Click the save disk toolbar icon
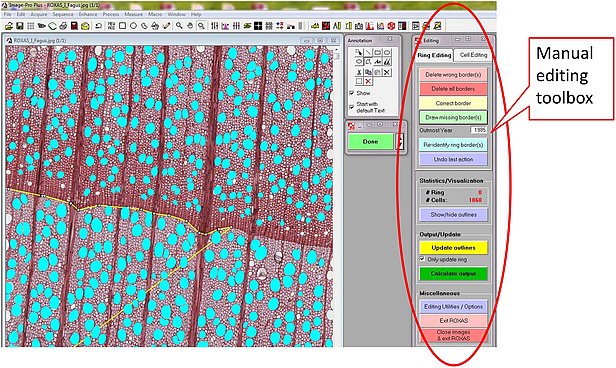This screenshot has height=368, width=616. [19, 26]
